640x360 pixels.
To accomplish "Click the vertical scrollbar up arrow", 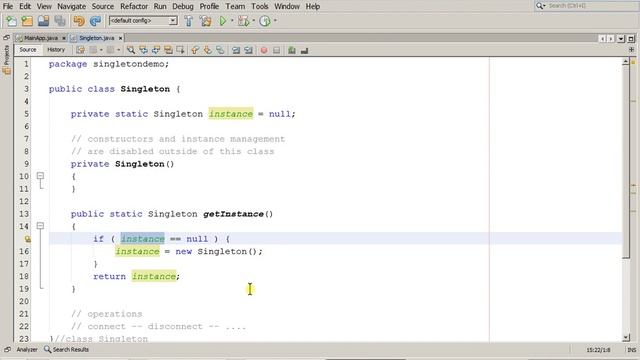I will pos(626,62).
